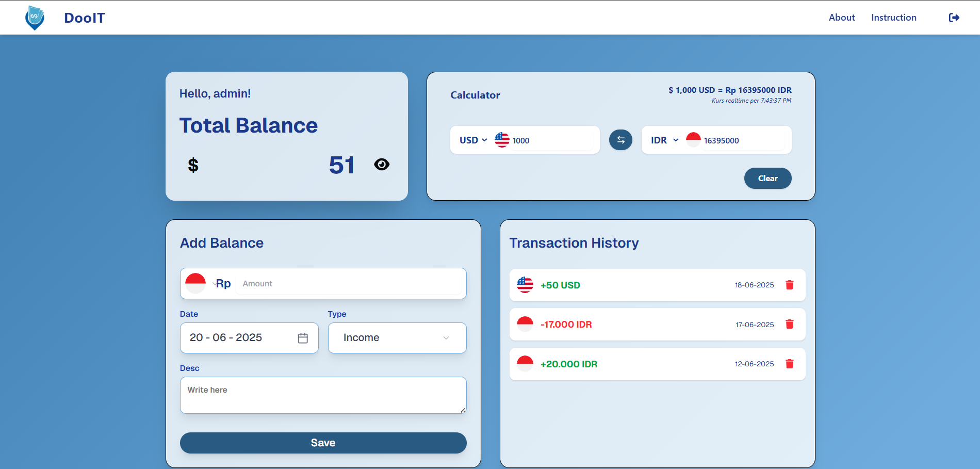Screen dimensions: 980x469
Task: Hide the total balance with eye icon
Action: [382, 165]
